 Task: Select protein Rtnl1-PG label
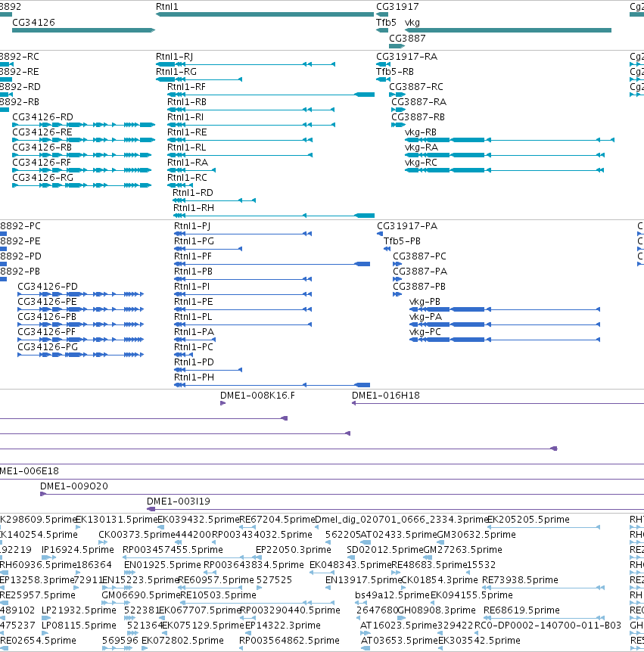click(x=194, y=241)
